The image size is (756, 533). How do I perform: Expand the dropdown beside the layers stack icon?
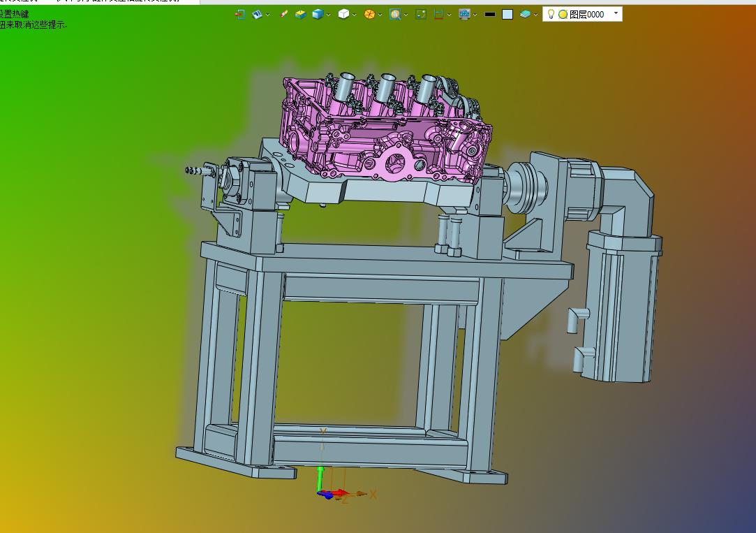coord(535,15)
